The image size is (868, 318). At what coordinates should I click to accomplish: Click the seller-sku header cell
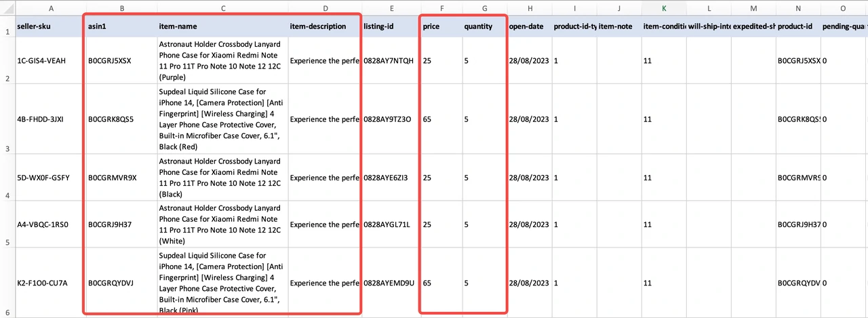34,26
